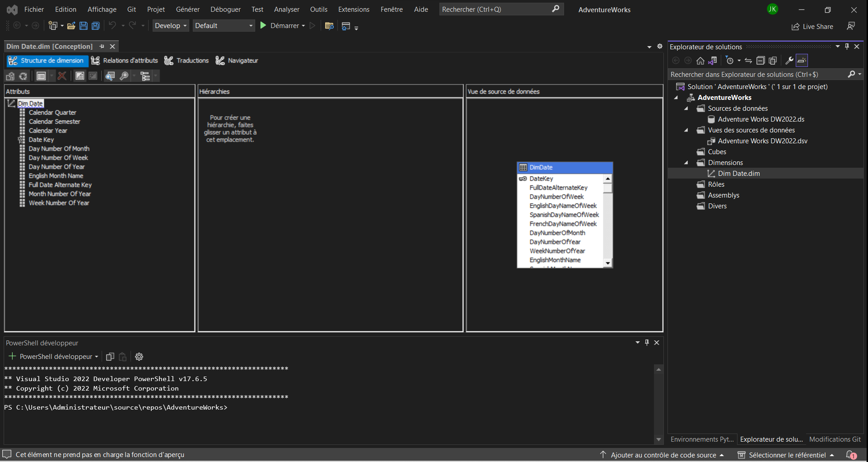Click the notifications bell in status bar

[x=851, y=455]
